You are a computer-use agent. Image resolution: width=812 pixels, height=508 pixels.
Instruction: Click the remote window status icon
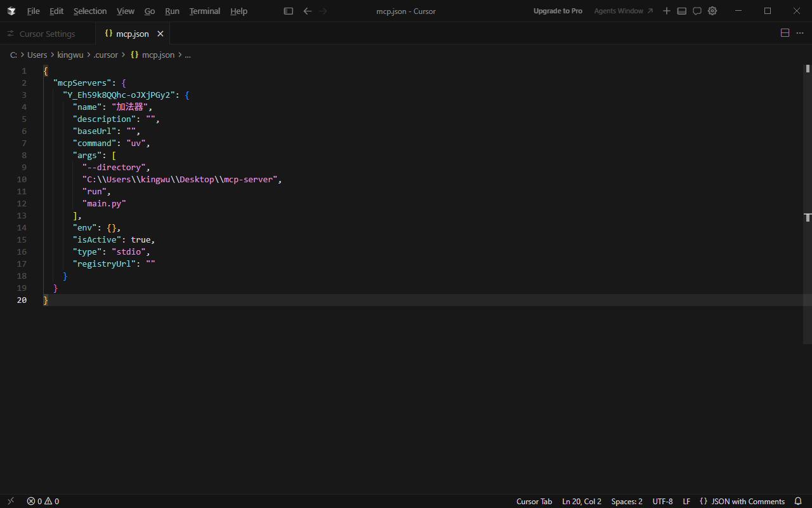(10, 501)
